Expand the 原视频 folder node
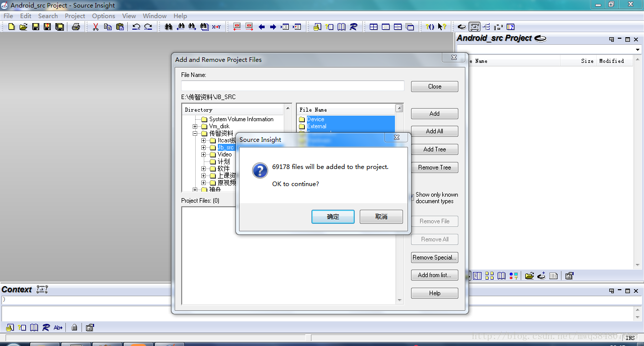The width and height of the screenshot is (644, 346). click(x=204, y=183)
